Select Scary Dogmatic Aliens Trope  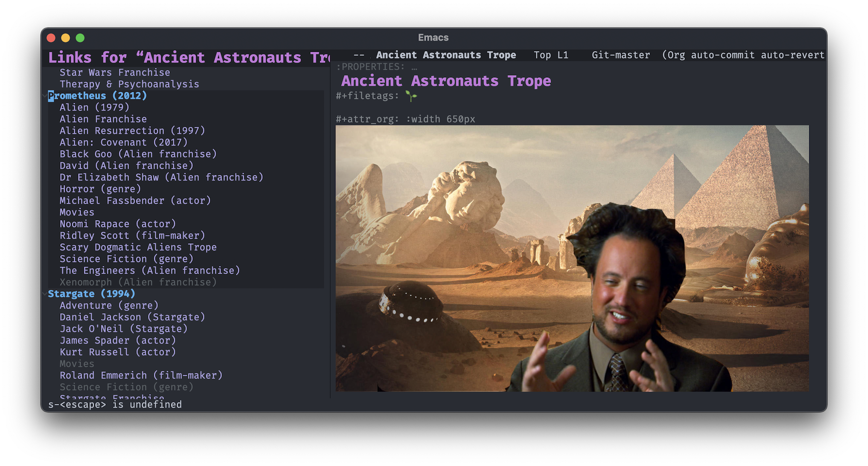click(x=138, y=247)
